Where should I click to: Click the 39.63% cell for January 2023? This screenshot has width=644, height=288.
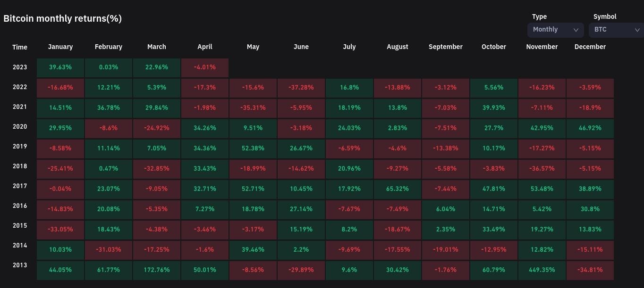(x=60, y=67)
